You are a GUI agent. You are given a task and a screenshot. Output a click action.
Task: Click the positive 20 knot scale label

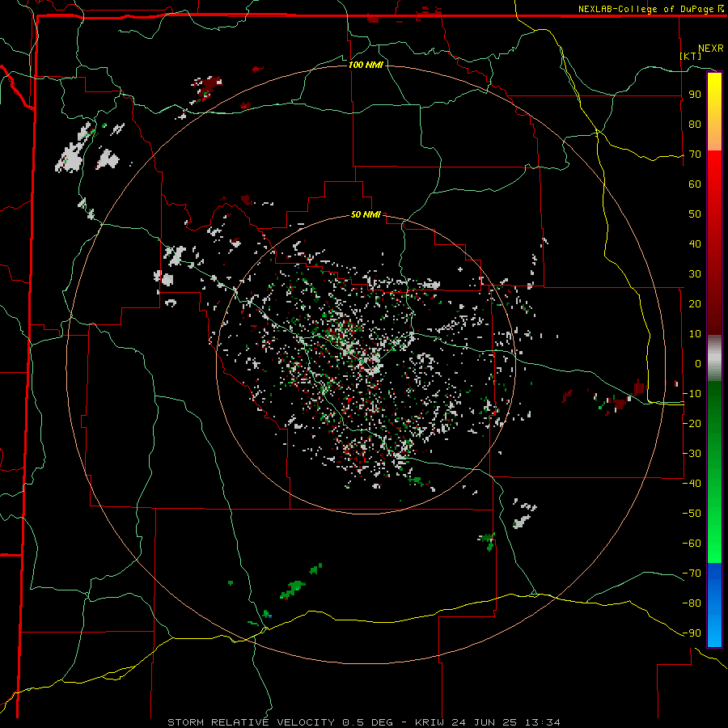click(x=695, y=304)
